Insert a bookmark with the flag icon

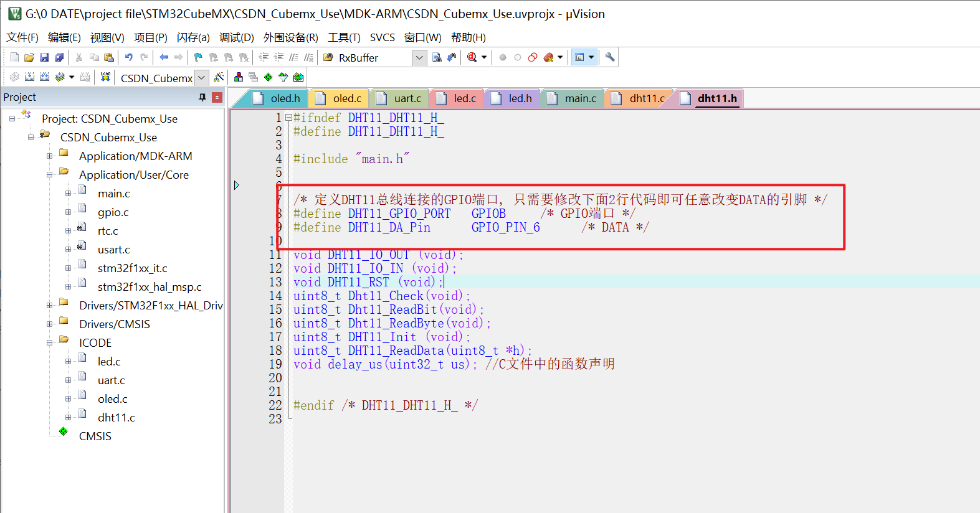click(x=198, y=57)
